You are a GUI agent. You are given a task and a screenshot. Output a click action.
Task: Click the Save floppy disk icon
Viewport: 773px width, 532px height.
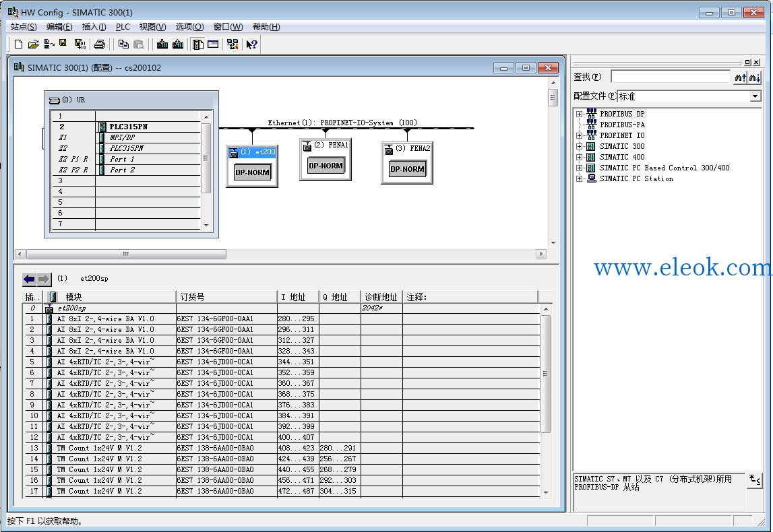coord(63,43)
